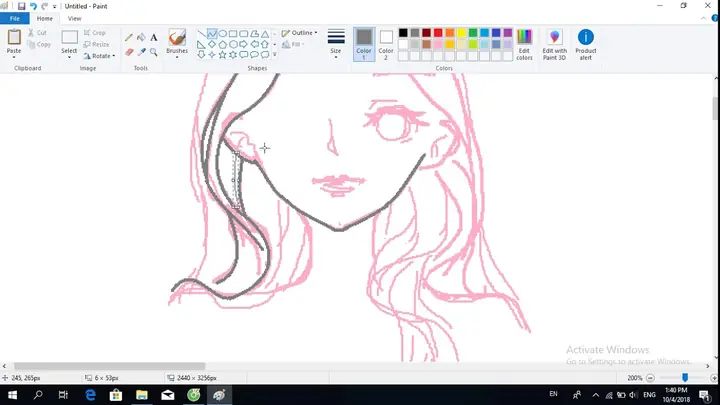Click the Zoom out minus button

pos(650,378)
